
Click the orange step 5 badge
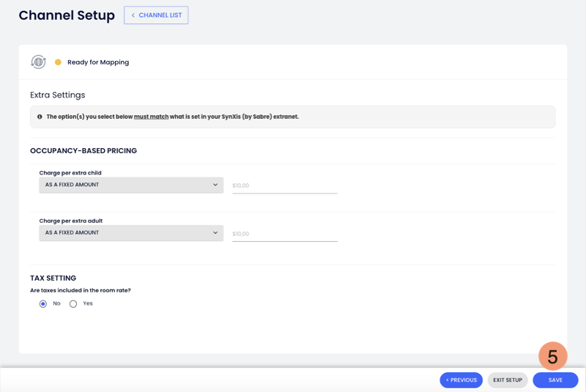tap(552, 356)
